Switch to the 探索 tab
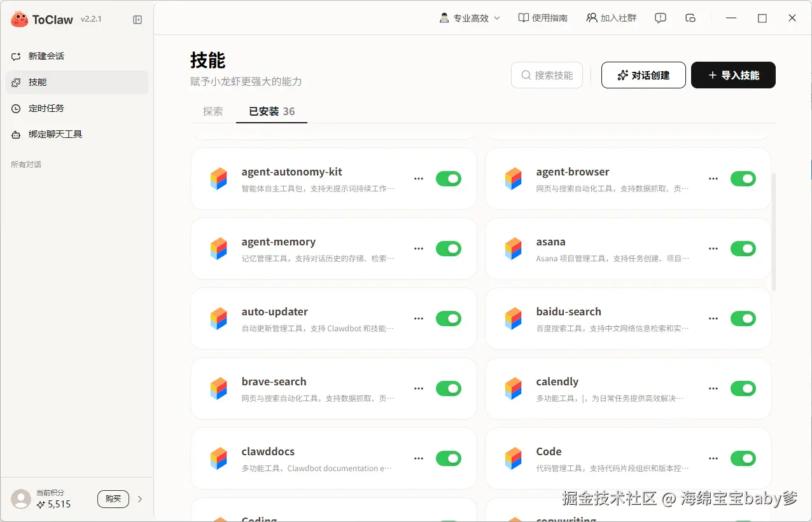This screenshot has height=522, width=812. [213, 111]
